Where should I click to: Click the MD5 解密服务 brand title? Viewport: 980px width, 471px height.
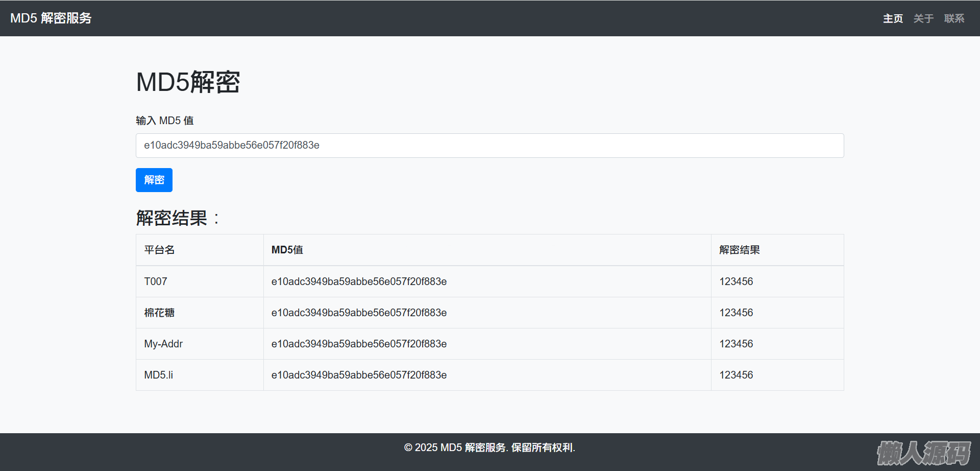[x=51, y=18]
